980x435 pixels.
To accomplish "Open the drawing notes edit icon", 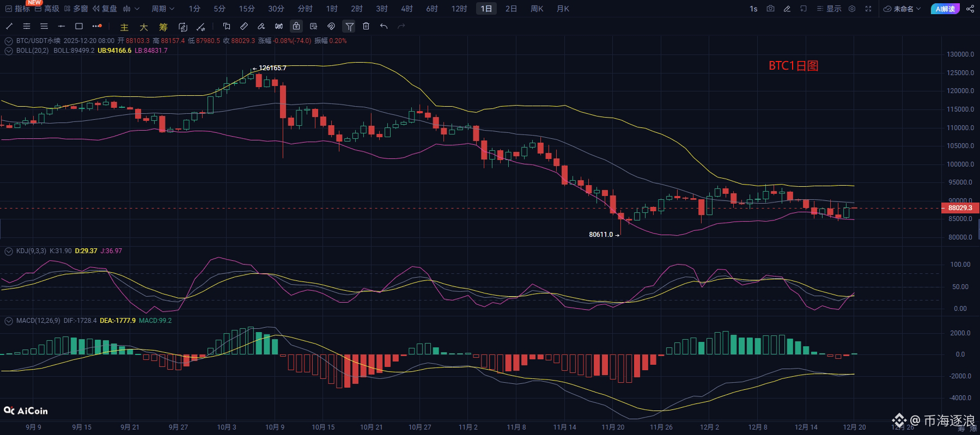I will [314, 26].
